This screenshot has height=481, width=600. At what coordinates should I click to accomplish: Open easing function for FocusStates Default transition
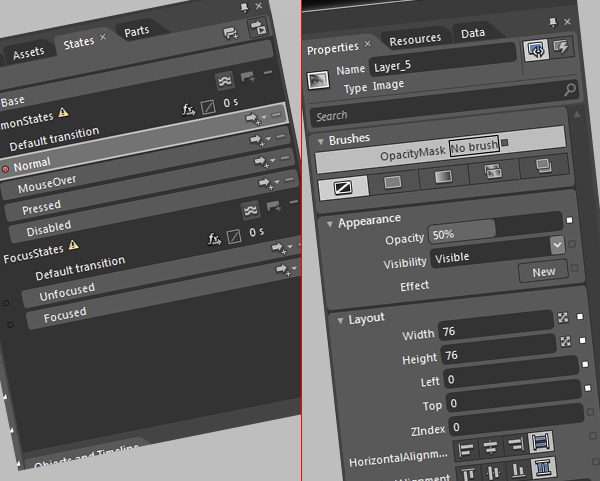[x=234, y=236]
